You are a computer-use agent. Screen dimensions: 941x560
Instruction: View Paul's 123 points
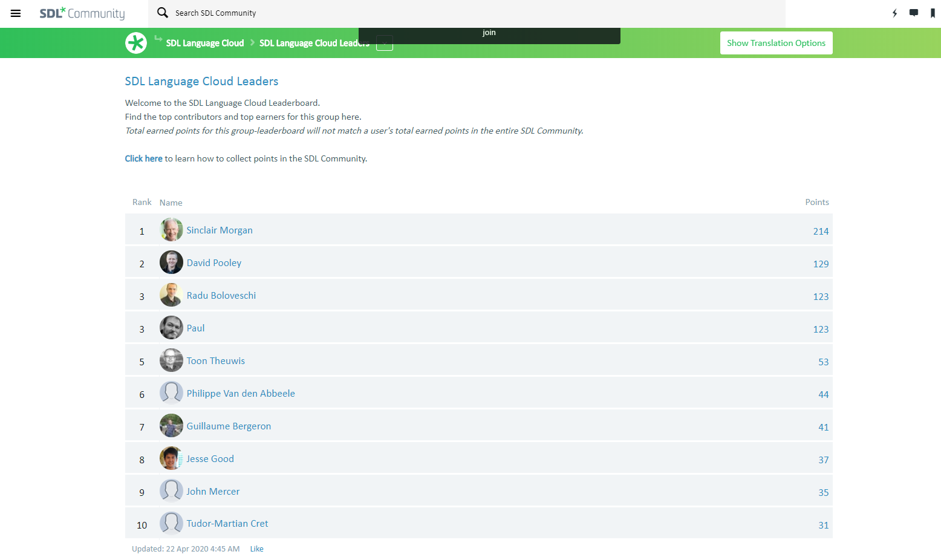[821, 329]
